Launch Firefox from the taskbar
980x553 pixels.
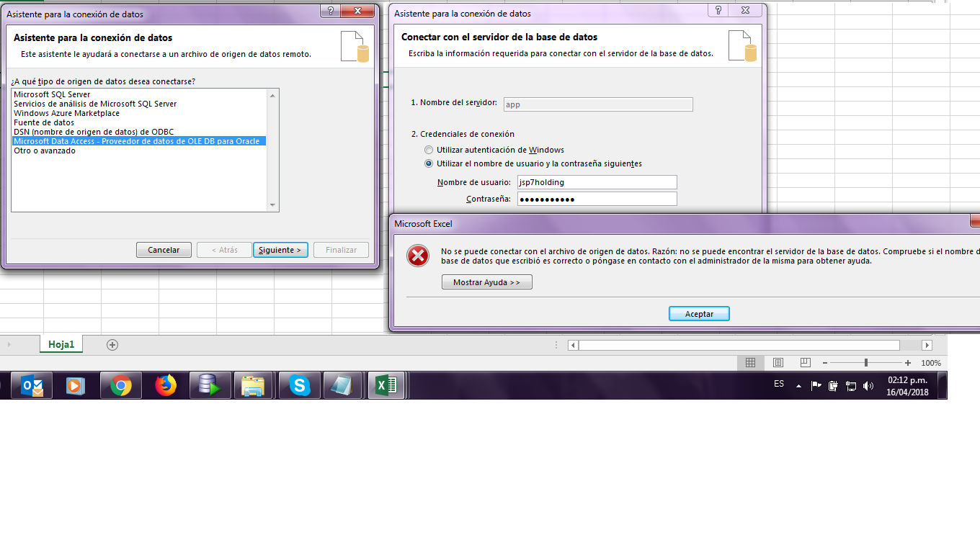tap(165, 386)
